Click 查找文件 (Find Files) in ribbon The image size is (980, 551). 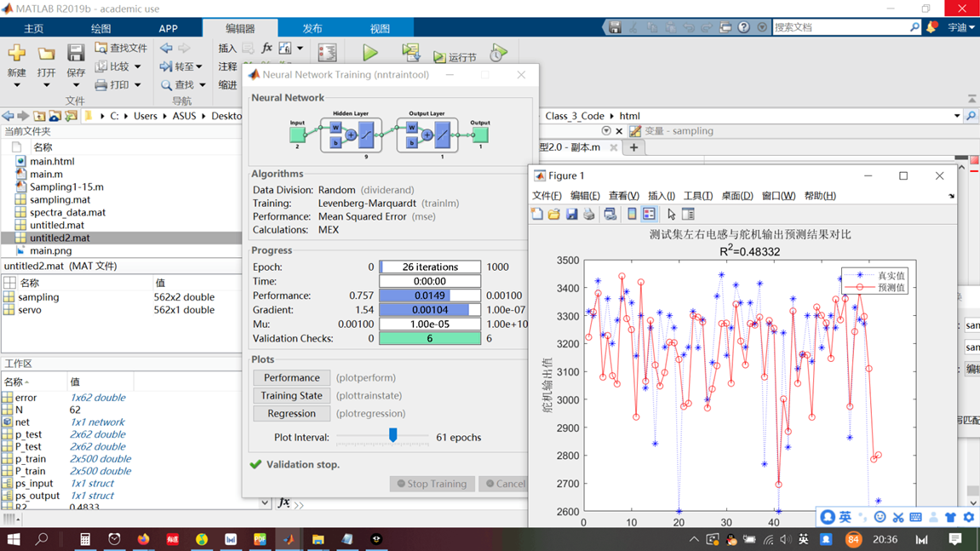[x=121, y=49]
